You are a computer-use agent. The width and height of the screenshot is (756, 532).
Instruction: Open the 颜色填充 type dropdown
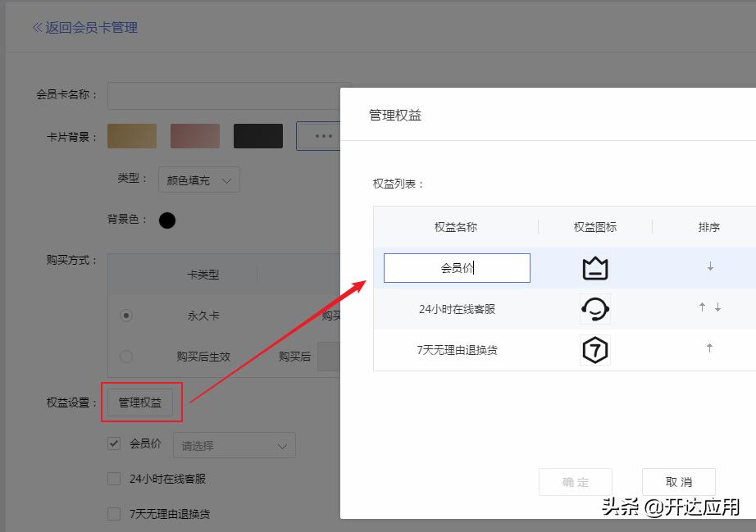(198, 180)
